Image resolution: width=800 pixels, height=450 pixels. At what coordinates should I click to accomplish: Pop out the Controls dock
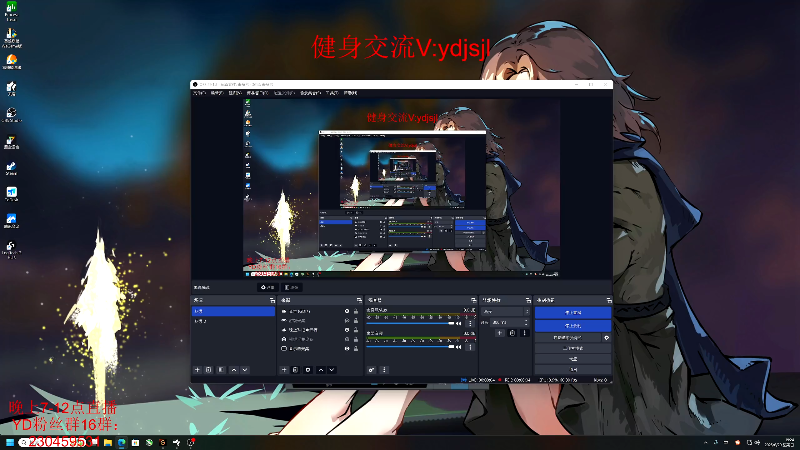pyautogui.click(x=609, y=300)
